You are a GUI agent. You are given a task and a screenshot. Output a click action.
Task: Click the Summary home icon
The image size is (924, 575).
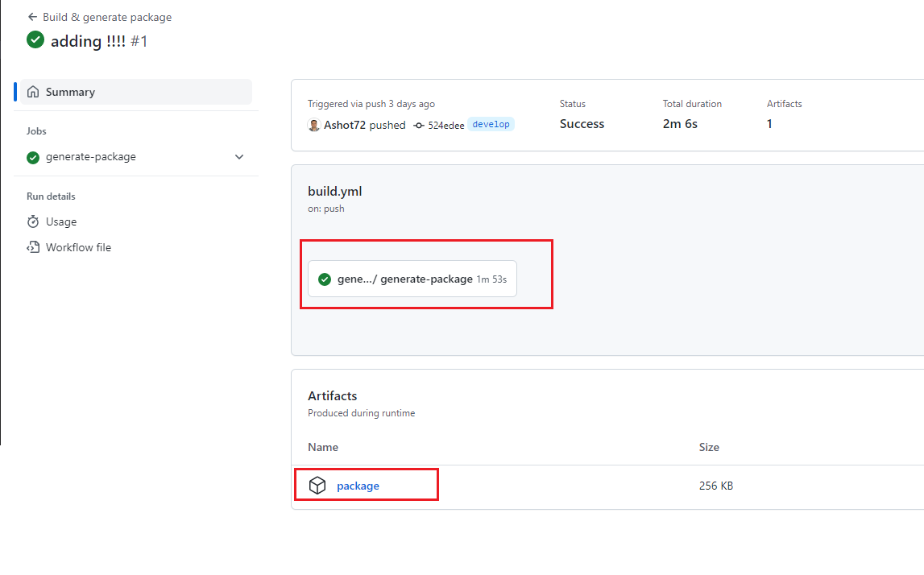(x=33, y=92)
